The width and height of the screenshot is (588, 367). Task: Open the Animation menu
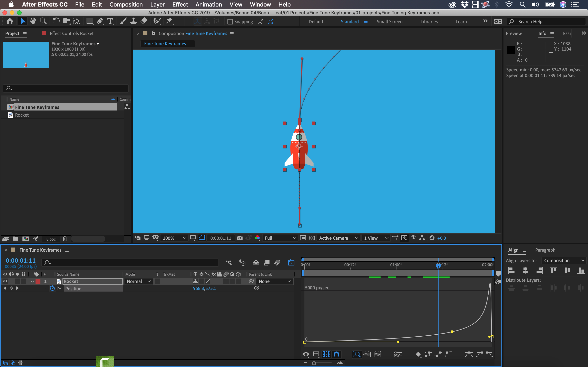(208, 4)
